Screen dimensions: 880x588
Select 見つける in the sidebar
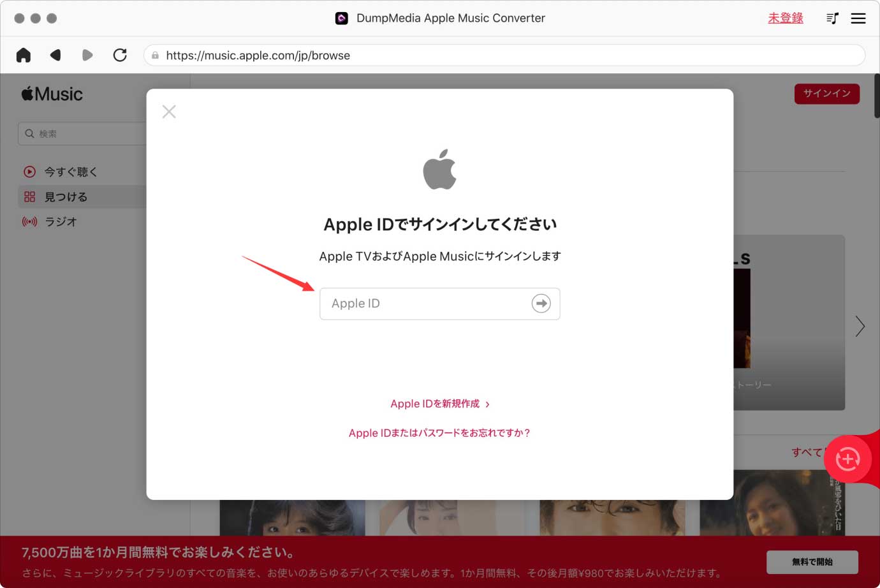tap(83, 196)
